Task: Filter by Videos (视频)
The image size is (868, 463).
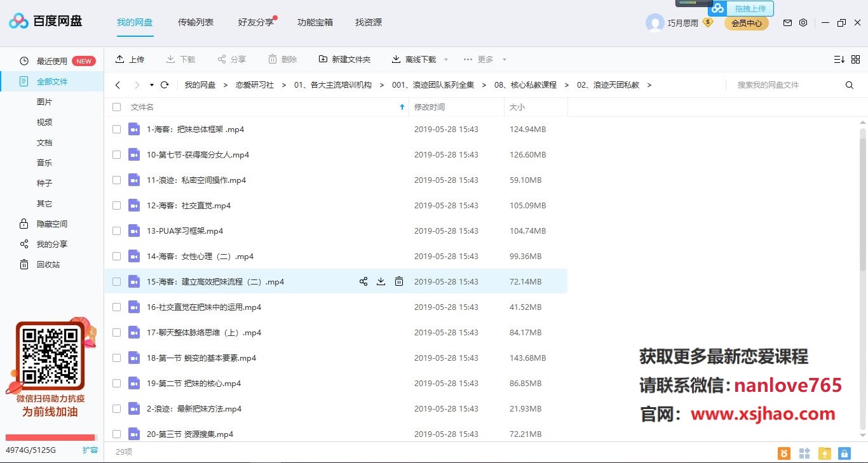Action: tap(44, 123)
